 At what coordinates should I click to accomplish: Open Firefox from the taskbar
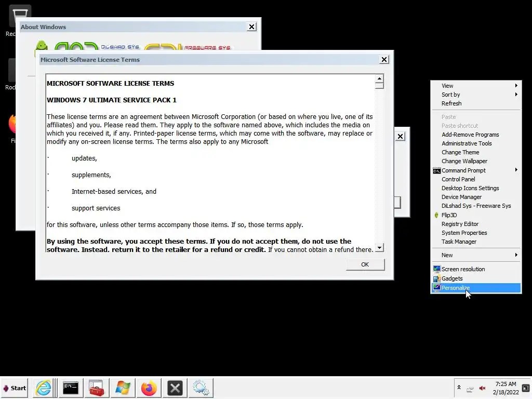[x=149, y=388]
